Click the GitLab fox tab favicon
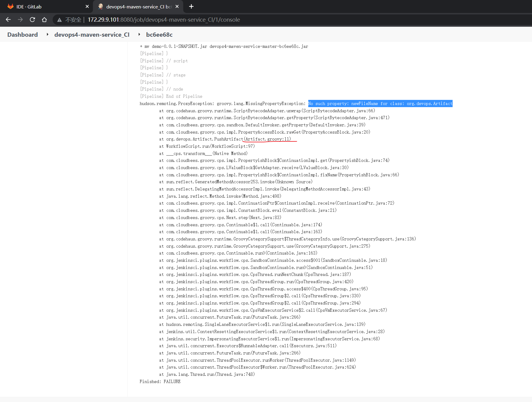 [11, 7]
